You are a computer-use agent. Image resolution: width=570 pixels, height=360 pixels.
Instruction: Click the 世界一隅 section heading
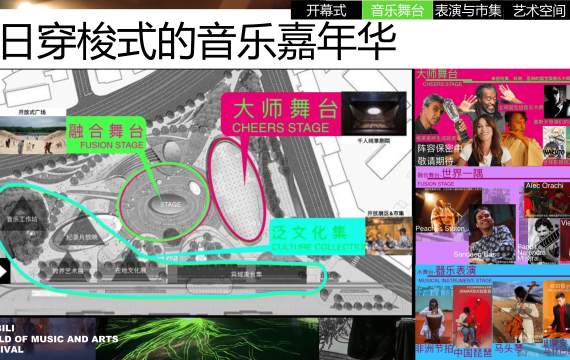point(462,173)
